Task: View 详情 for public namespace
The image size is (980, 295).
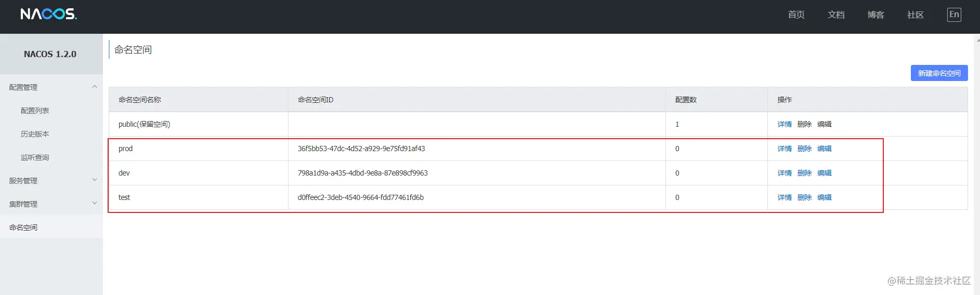Action: [785, 124]
